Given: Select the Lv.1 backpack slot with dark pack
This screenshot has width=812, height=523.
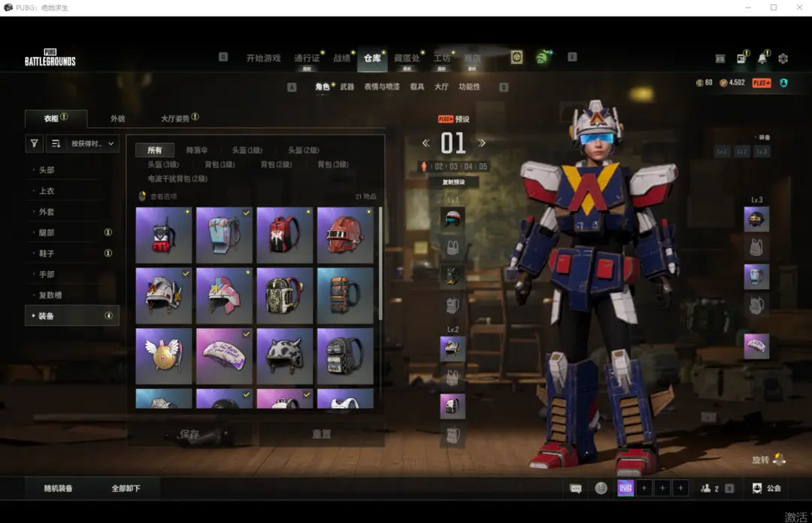Looking at the screenshot, I should [452, 275].
